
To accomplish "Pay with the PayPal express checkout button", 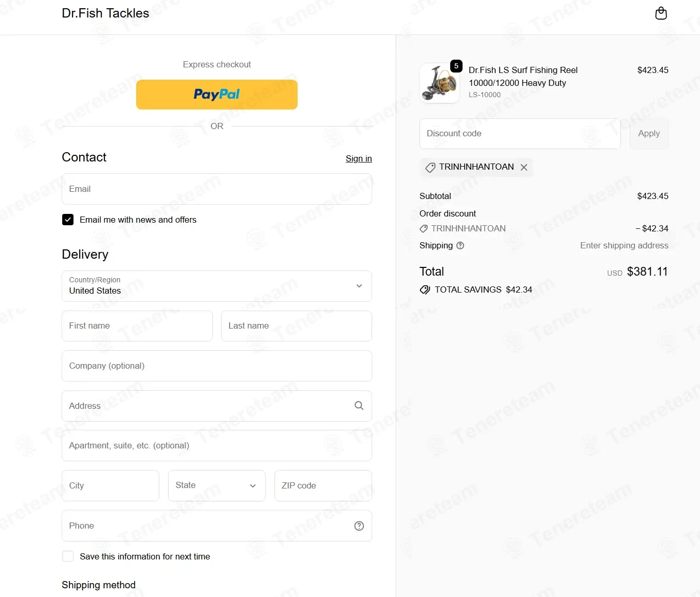I will click(x=217, y=95).
